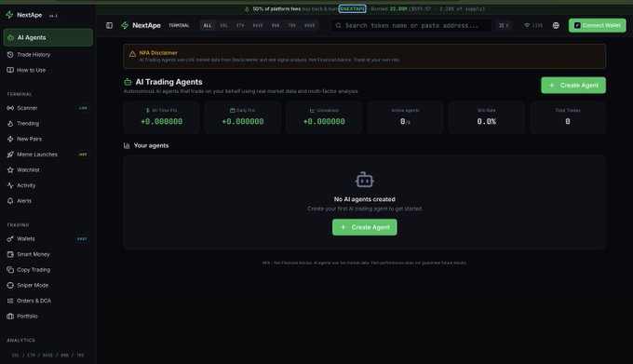The width and height of the screenshot is (633, 364).
Task: Open Meme Launches page
Action: [48, 155]
